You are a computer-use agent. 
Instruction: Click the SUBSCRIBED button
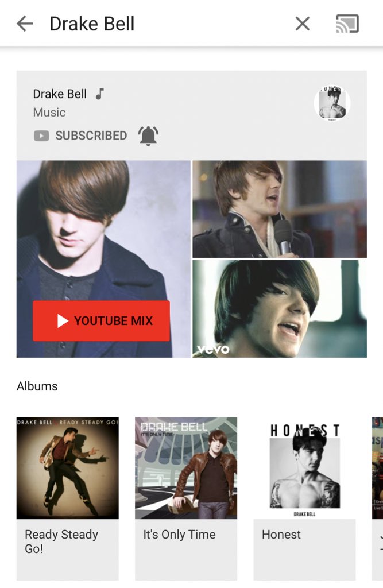tap(91, 136)
